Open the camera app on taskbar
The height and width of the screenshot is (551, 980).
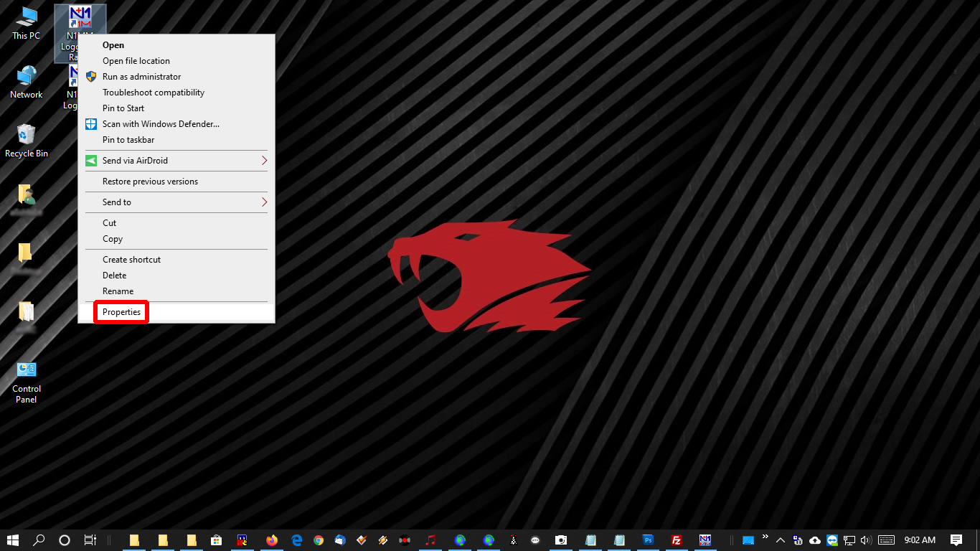[561, 540]
